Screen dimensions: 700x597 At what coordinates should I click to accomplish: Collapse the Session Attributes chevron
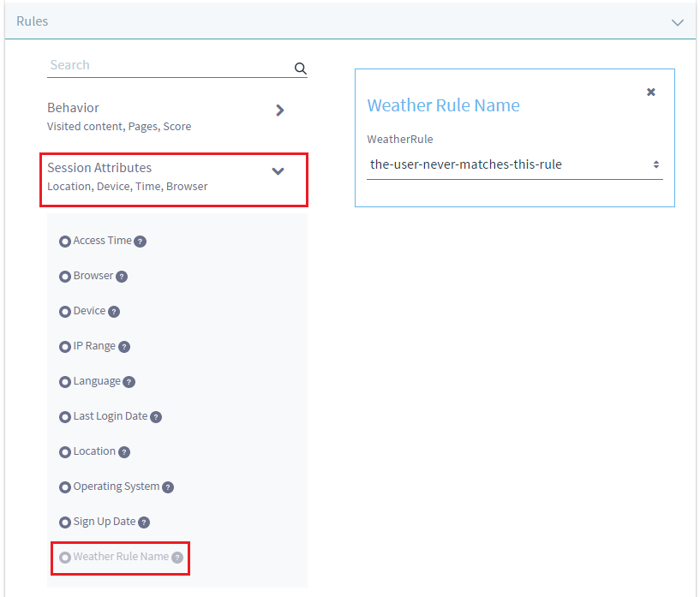(x=278, y=171)
